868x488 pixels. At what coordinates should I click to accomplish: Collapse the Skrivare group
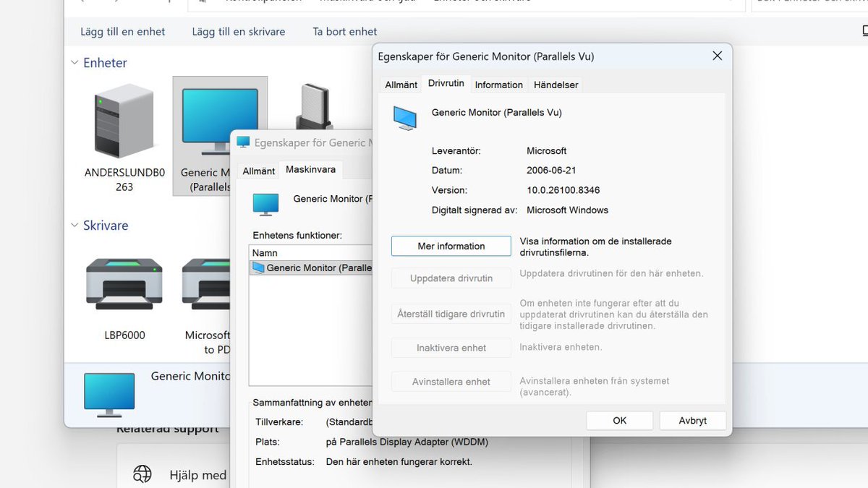[x=75, y=226]
